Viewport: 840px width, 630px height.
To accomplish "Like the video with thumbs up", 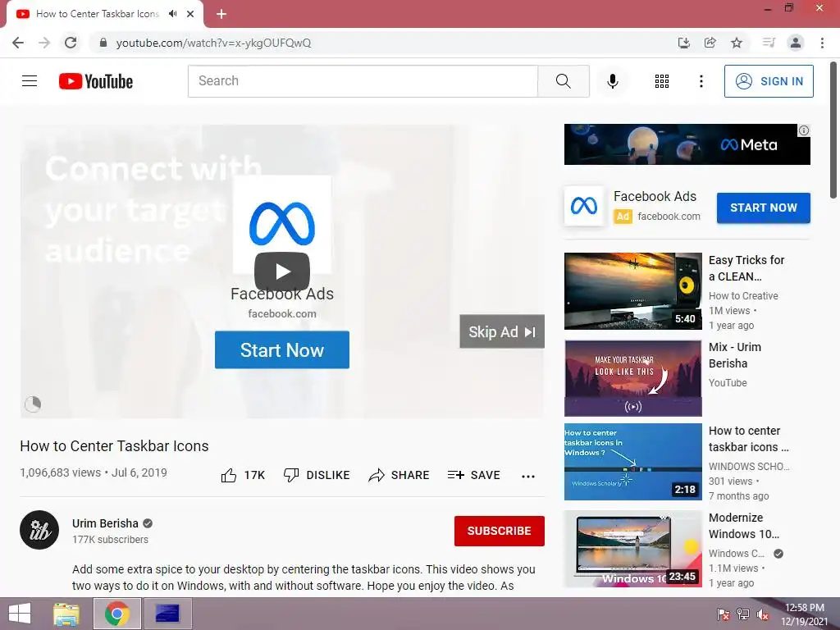I will (x=243, y=475).
